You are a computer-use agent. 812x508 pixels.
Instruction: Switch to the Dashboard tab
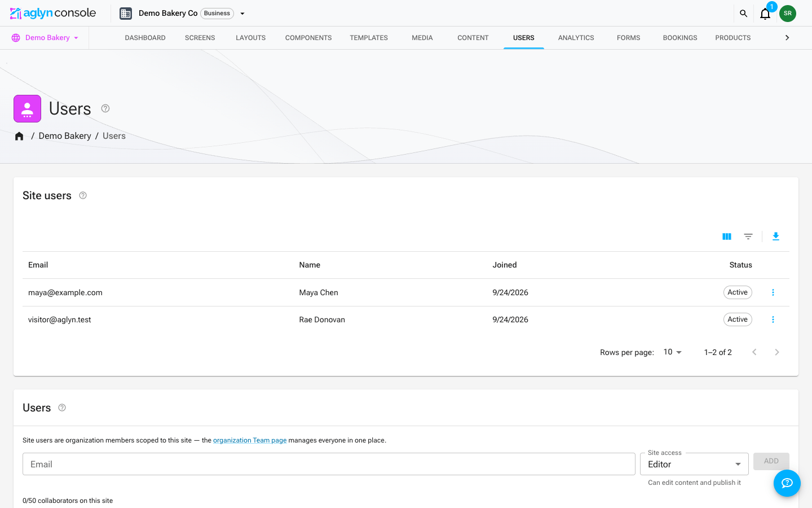tap(145, 38)
